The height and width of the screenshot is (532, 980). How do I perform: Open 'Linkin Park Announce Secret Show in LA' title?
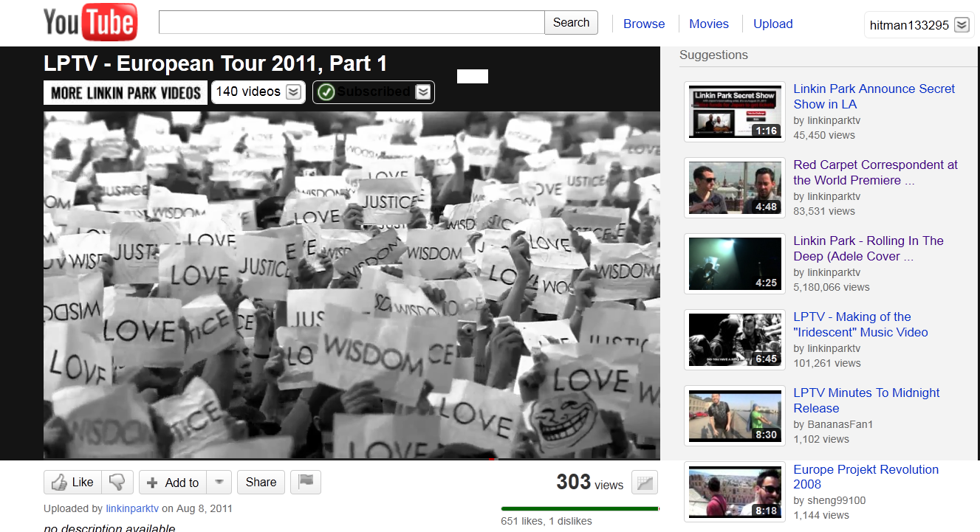(874, 96)
